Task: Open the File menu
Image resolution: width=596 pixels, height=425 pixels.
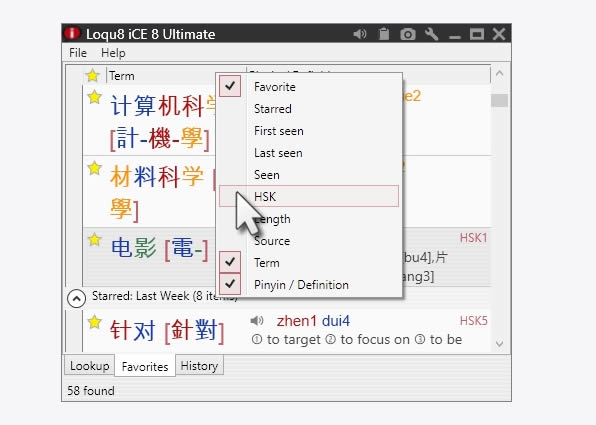Action: coord(78,53)
